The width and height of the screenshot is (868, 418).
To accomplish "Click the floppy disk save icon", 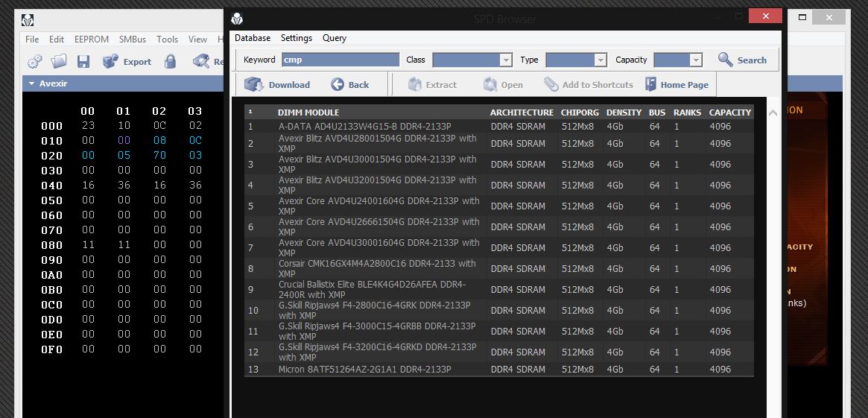I will (83, 61).
